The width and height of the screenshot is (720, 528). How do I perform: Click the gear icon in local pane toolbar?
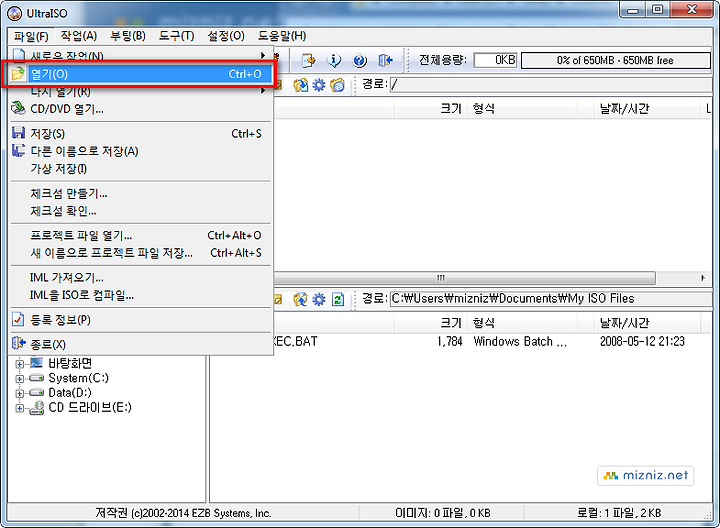click(319, 299)
